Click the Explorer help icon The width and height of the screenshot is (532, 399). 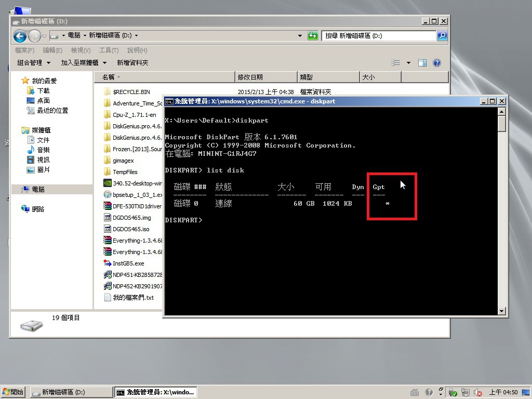[437, 63]
